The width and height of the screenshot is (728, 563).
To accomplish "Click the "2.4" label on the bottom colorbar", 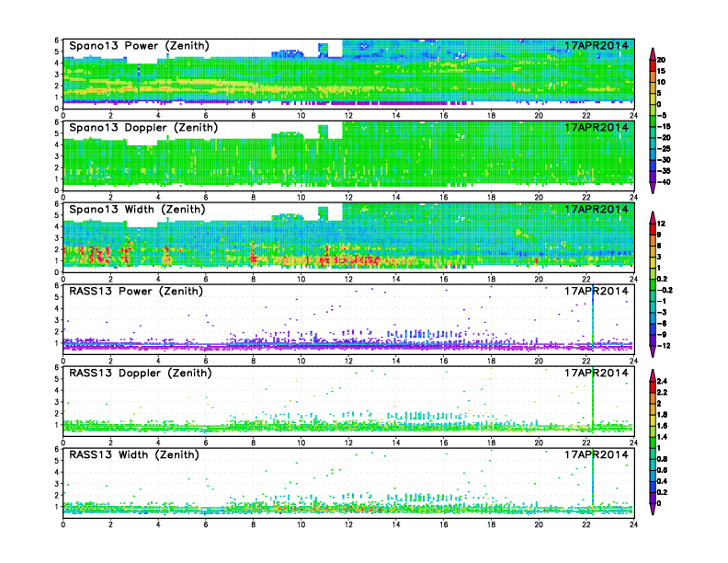I will point(663,382).
